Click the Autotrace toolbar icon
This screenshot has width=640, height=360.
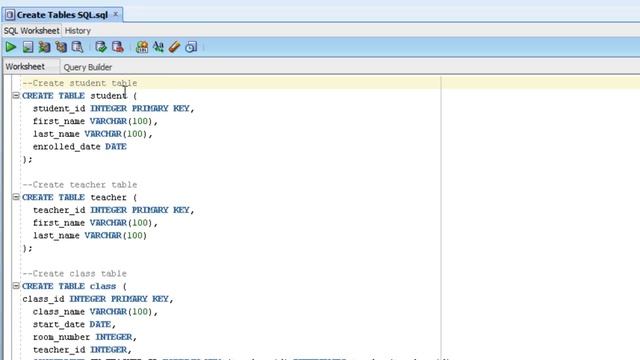pos(44,47)
